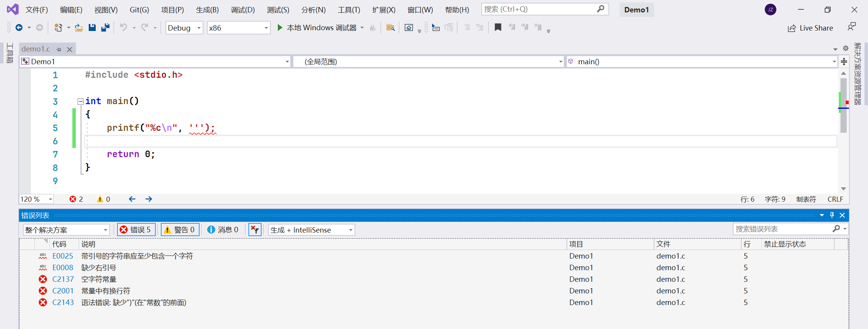Collapse the main function code block
The height and width of the screenshot is (329, 868).
point(81,101)
